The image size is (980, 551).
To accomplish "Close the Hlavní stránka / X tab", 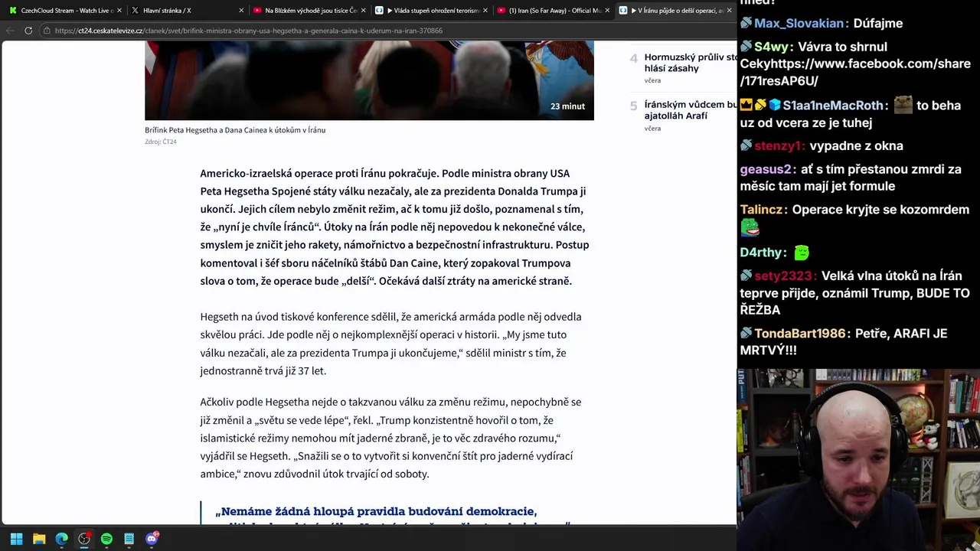I will (x=241, y=11).
